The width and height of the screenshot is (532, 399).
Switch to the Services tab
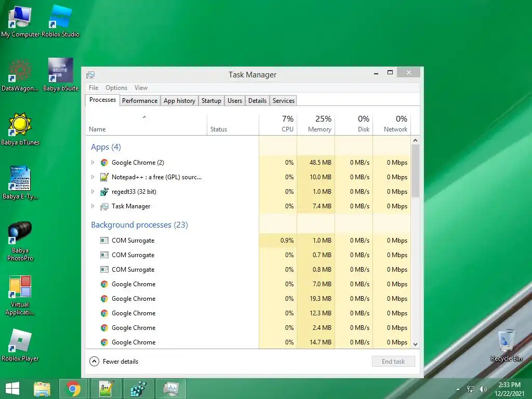pyautogui.click(x=283, y=100)
